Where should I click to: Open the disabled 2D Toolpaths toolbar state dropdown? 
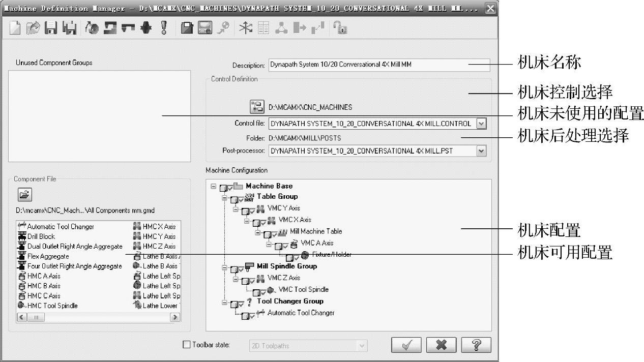click(362, 345)
